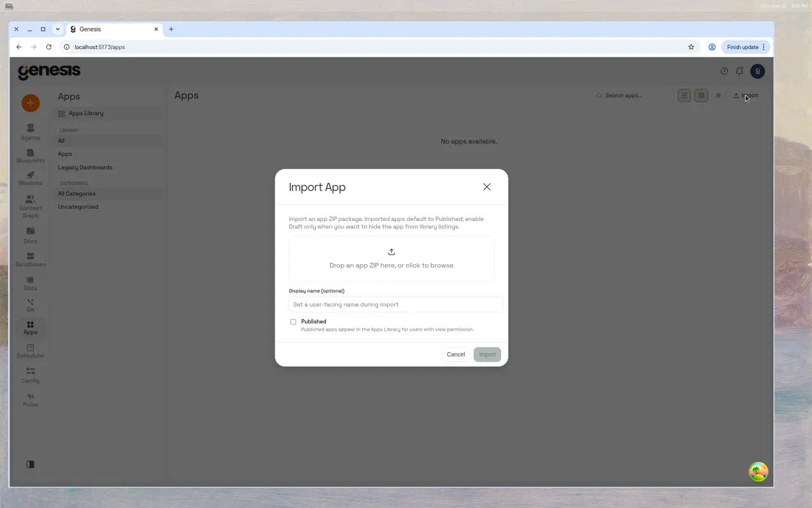Open the Scheduler section
The width and height of the screenshot is (812, 508).
click(x=30, y=351)
